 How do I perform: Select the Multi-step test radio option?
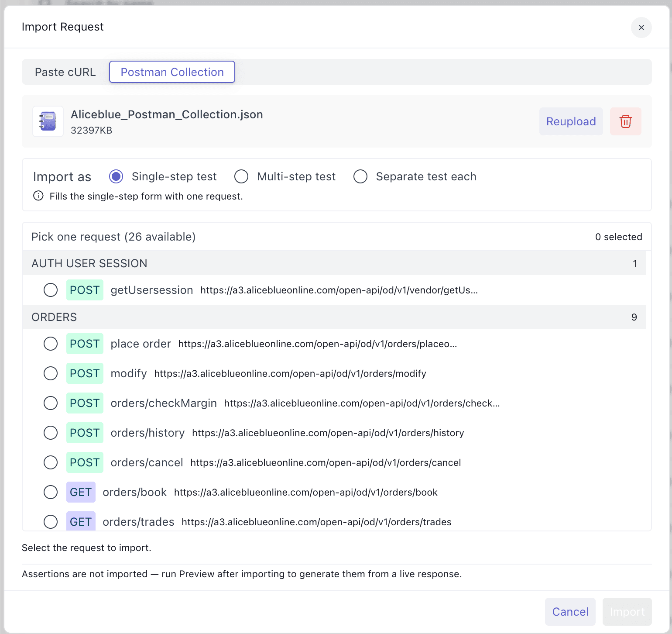[x=241, y=176]
